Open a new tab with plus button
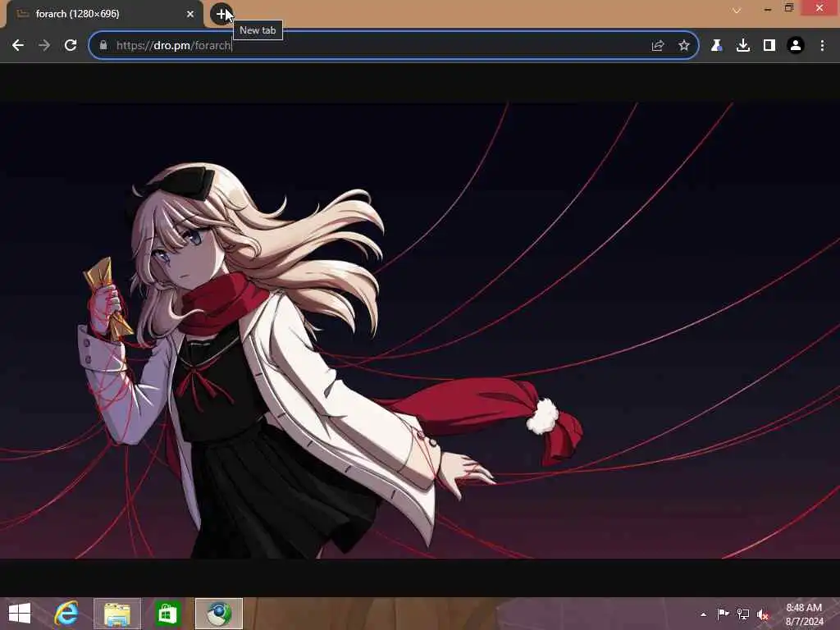The width and height of the screenshot is (840, 630). click(221, 14)
